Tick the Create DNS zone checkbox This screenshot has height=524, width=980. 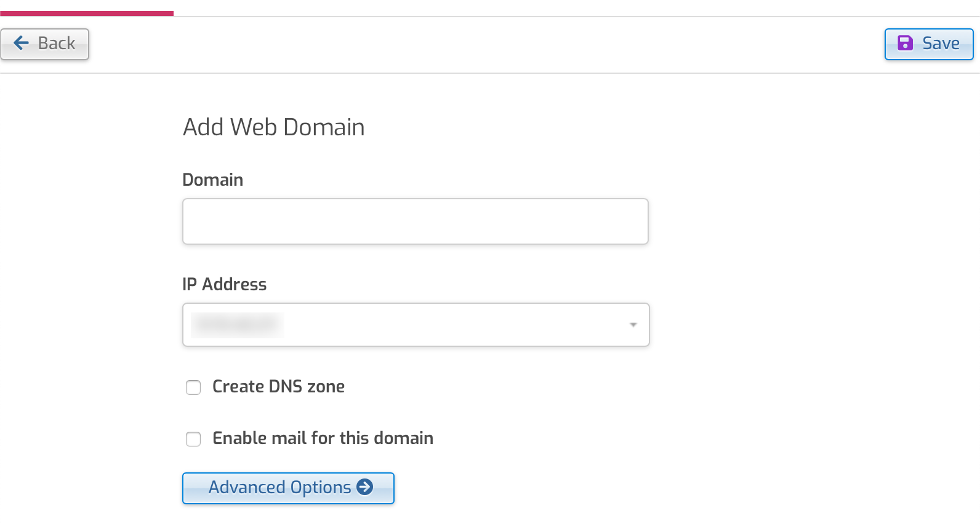point(193,387)
